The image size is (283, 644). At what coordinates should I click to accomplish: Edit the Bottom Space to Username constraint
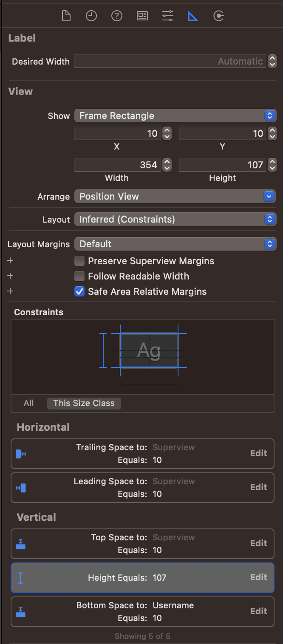pos(258,611)
